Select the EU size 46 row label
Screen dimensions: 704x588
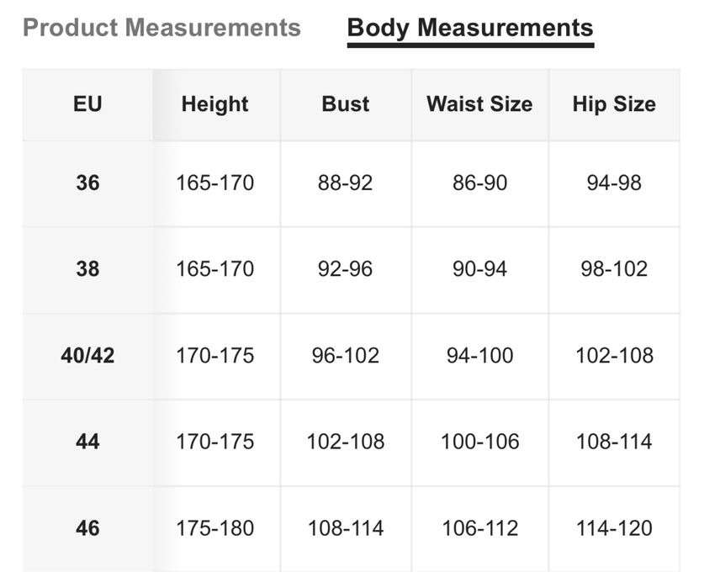[87, 528]
